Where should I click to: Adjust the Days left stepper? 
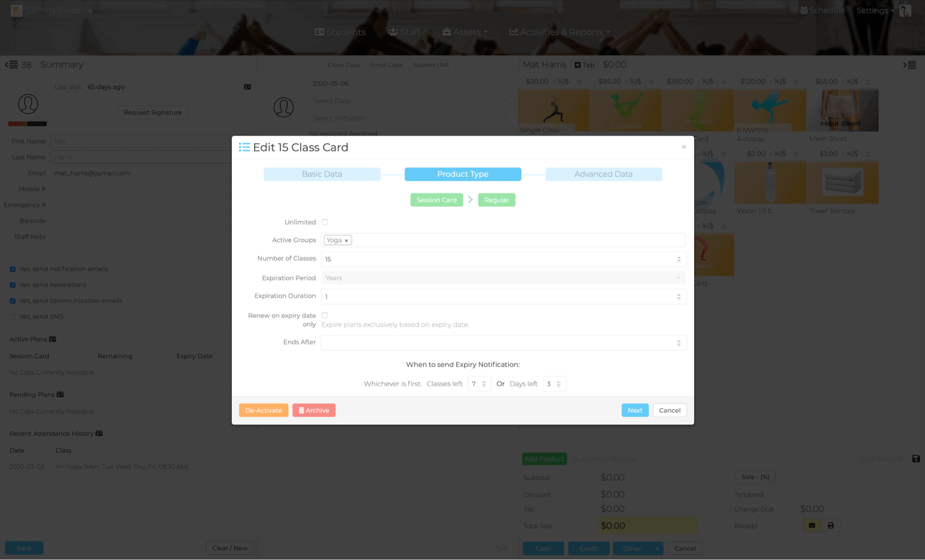coord(559,384)
